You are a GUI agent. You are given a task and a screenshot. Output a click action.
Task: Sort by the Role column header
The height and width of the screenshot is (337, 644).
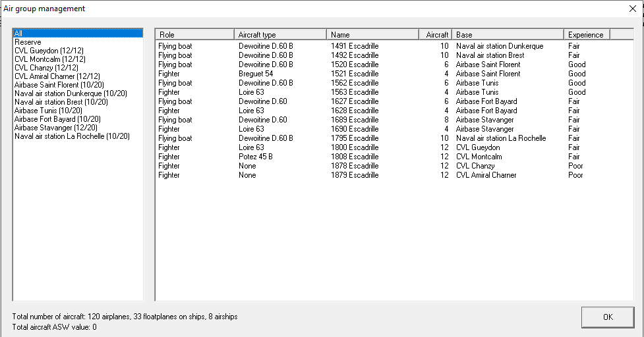click(194, 34)
